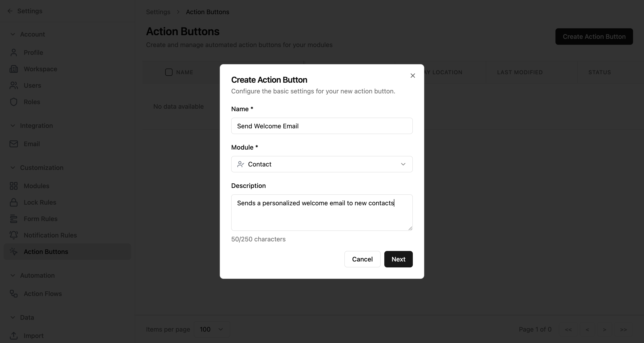
Task: Click the 'Page 1 of 0' text
Action: pos(535,329)
